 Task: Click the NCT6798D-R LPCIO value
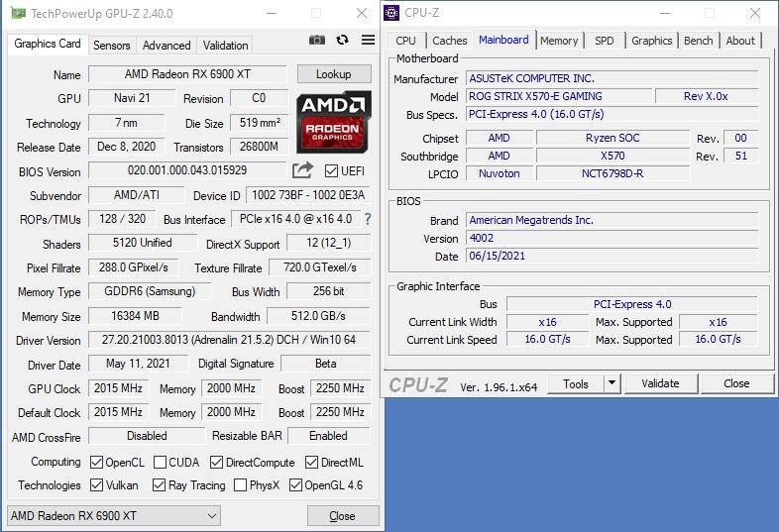tap(612, 173)
